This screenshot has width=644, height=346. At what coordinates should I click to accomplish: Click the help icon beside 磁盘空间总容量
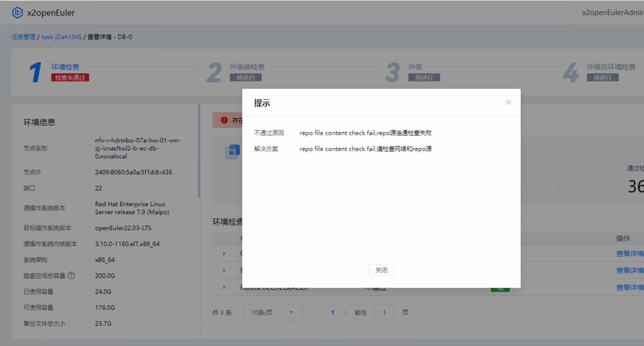[71, 276]
